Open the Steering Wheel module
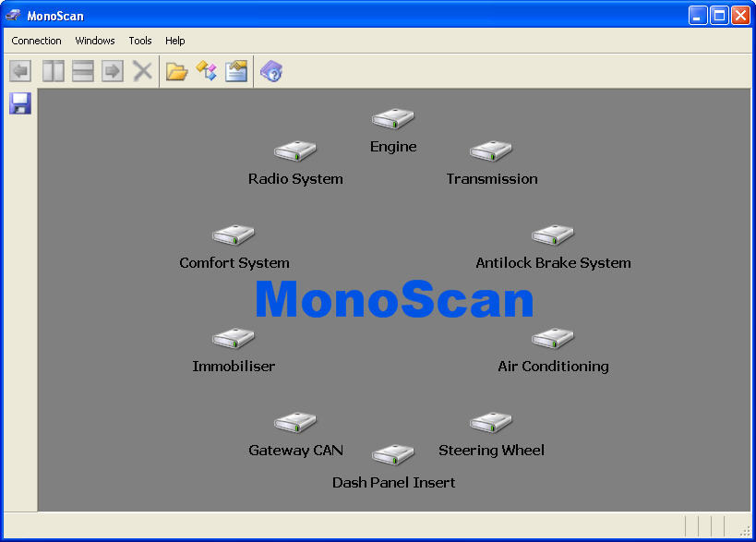 [491, 423]
